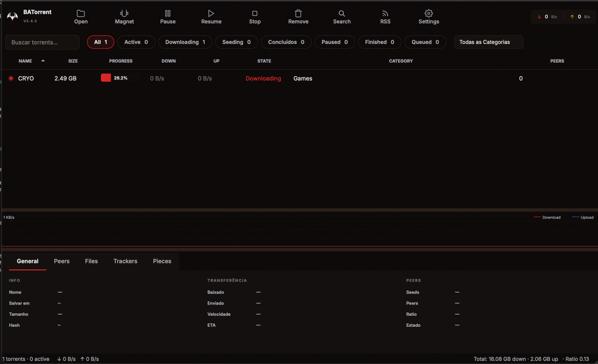Pause torrents with the Pause icon
The image size is (598, 364).
pos(168,13)
